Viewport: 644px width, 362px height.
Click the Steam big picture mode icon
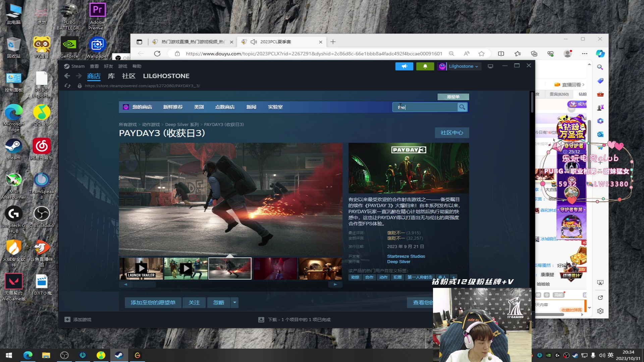tap(490, 66)
